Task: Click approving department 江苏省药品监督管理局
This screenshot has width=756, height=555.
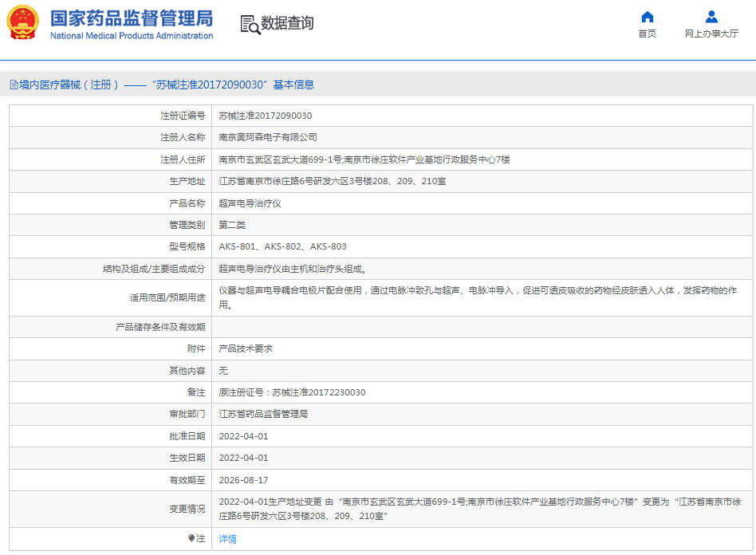Action: point(263,414)
